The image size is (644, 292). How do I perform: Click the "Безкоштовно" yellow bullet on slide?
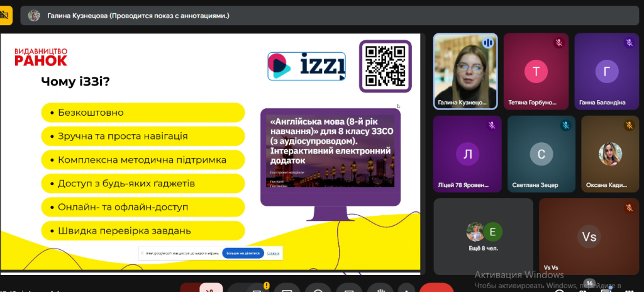[x=142, y=113]
